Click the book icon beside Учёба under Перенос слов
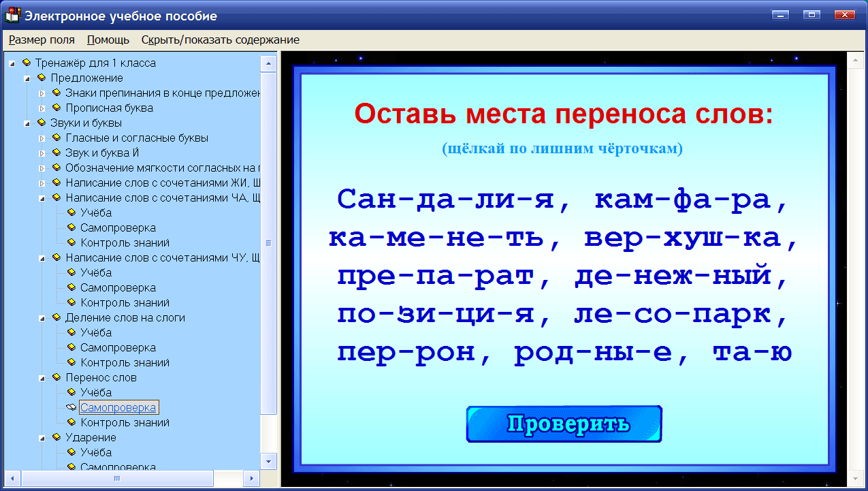This screenshot has width=868, height=491. click(x=71, y=392)
